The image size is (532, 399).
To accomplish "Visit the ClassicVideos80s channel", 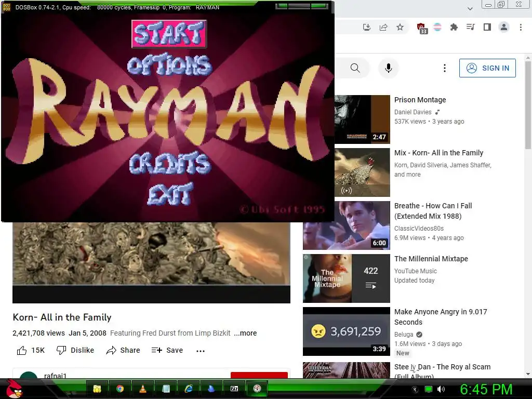I will tap(419, 229).
